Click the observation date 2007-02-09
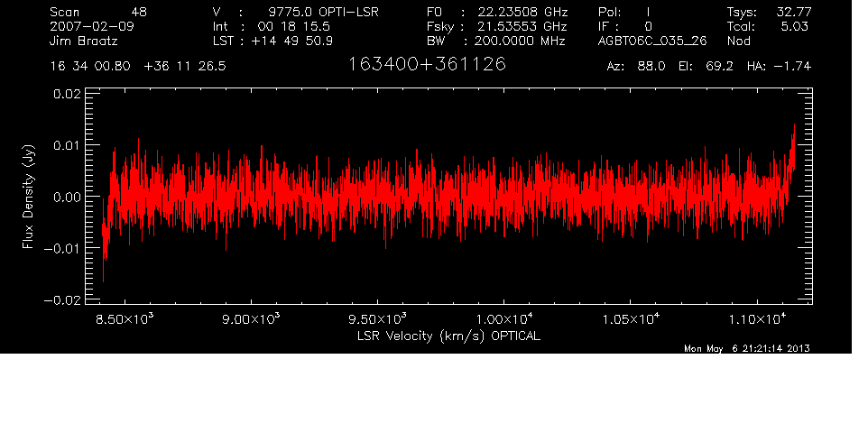 tap(92, 26)
